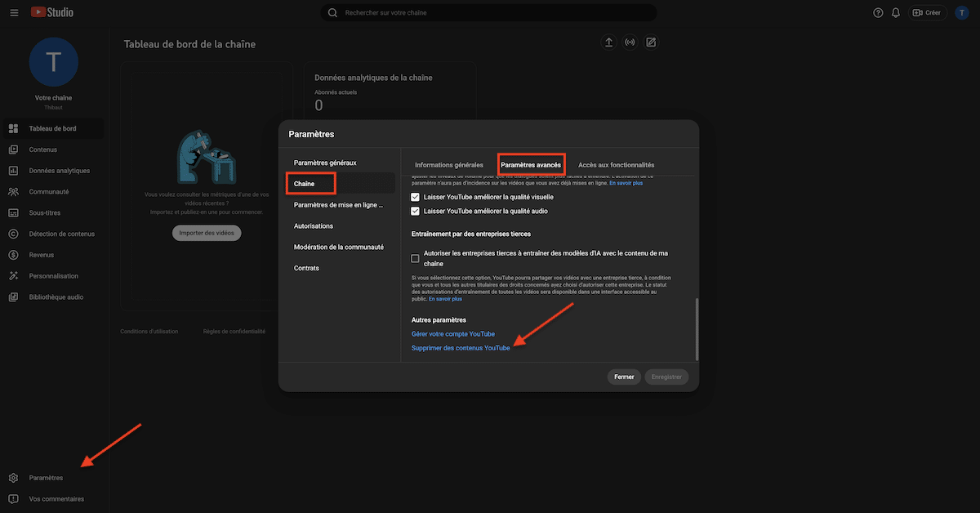Select Paramètres généraux in settings menu

tap(325, 163)
